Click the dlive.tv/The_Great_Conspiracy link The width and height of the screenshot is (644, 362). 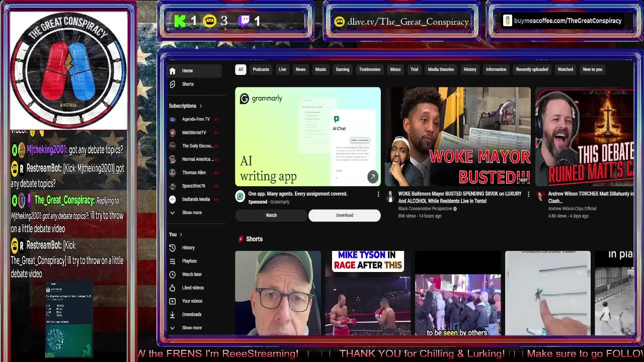click(408, 22)
